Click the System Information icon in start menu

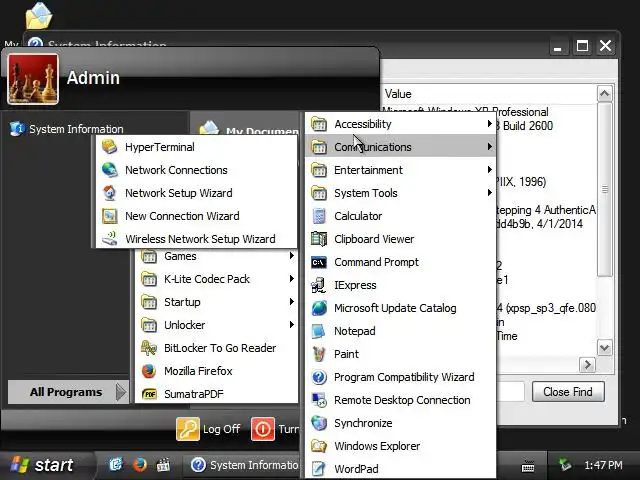17,129
